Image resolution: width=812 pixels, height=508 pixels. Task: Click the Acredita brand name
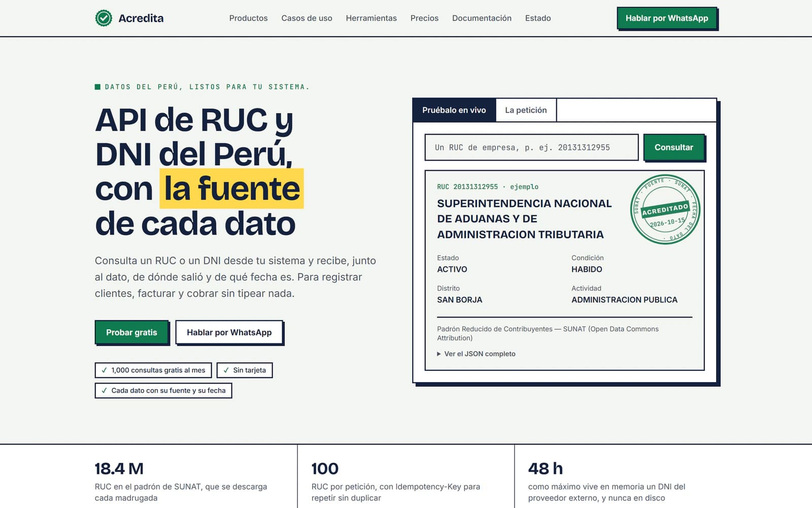point(141,18)
